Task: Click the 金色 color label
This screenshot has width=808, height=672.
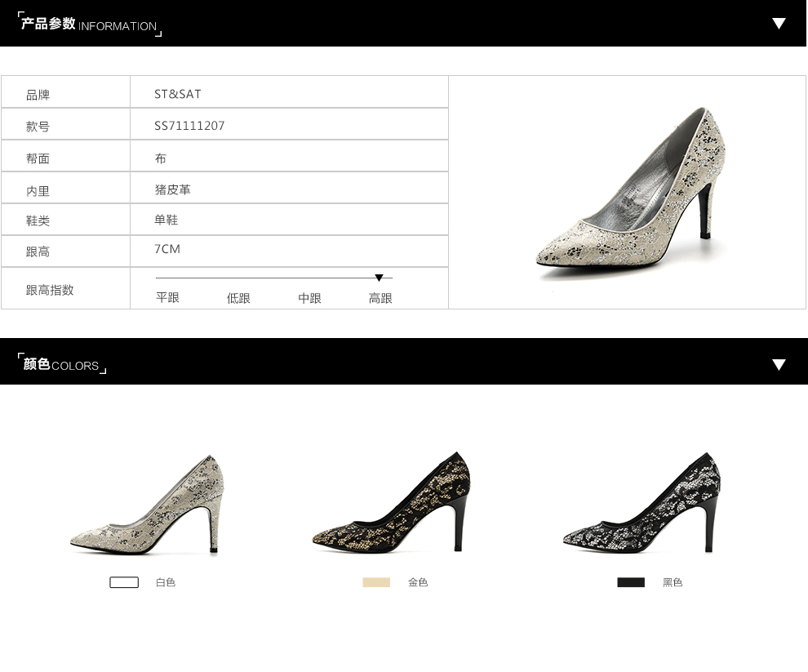Action: [418, 582]
